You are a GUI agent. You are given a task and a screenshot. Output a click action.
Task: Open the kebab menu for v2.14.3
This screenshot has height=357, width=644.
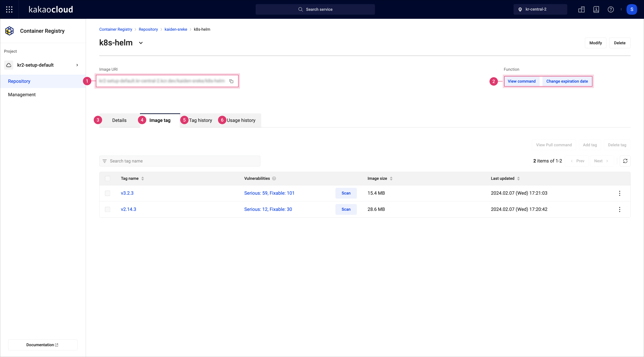(619, 209)
